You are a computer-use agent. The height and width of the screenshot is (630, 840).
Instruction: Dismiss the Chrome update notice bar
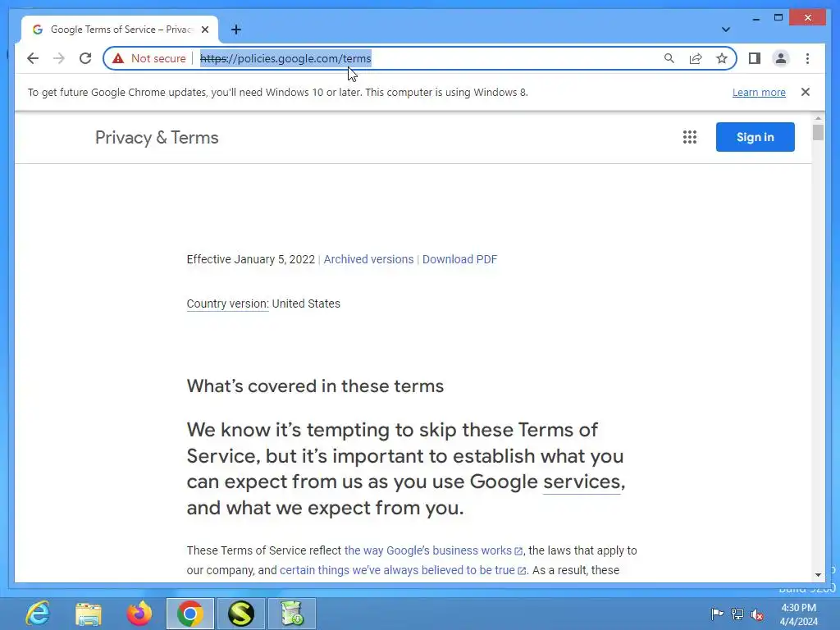(x=806, y=92)
